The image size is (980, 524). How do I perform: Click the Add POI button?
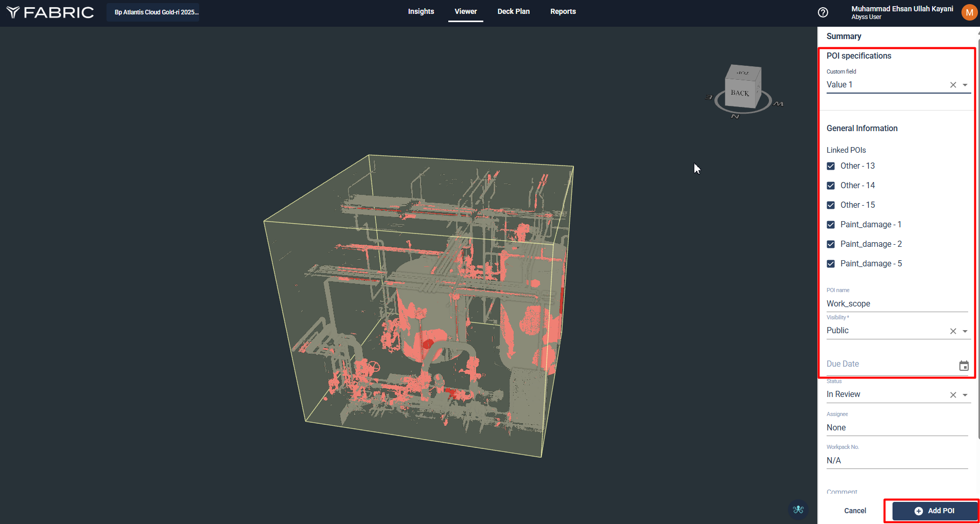[934, 511]
